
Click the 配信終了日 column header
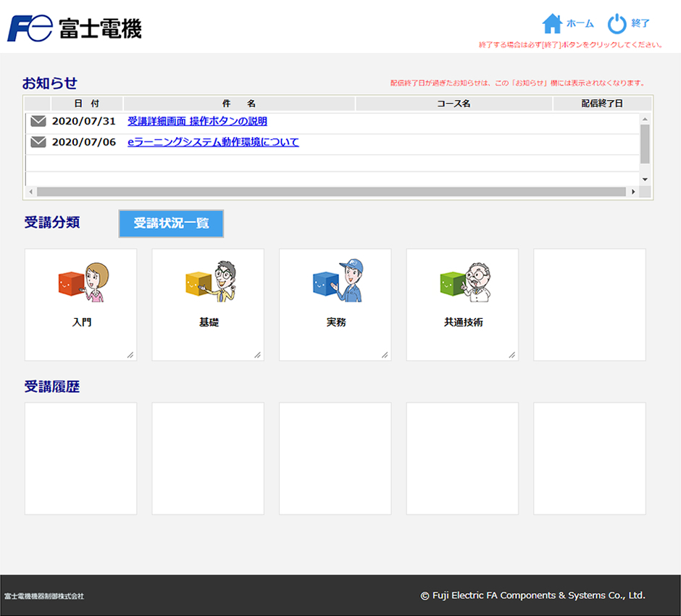click(602, 104)
